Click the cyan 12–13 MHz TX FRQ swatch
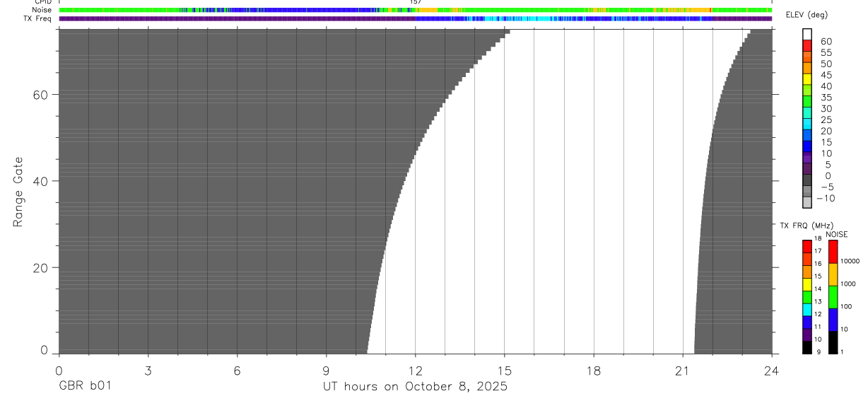This screenshot has height=401, width=868. pyautogui.click(x=807, y=310)
